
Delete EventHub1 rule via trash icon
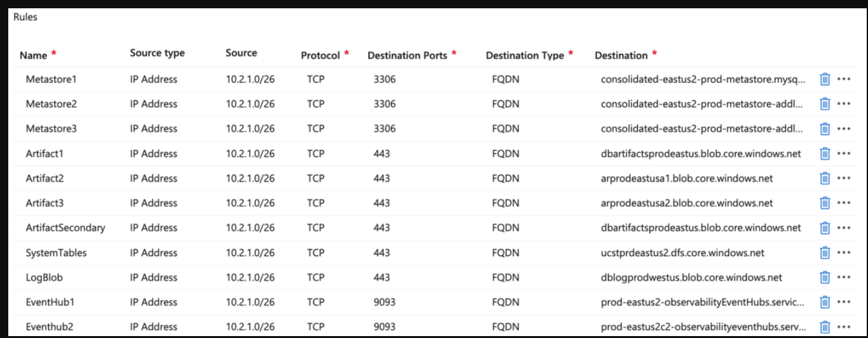coord(825,302)
